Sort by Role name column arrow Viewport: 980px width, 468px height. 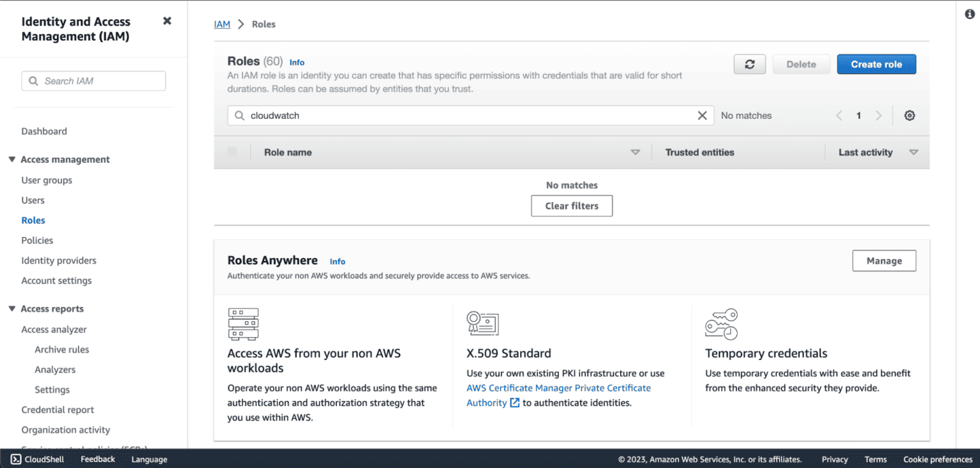pyautogui.click(x=635, y=153)
